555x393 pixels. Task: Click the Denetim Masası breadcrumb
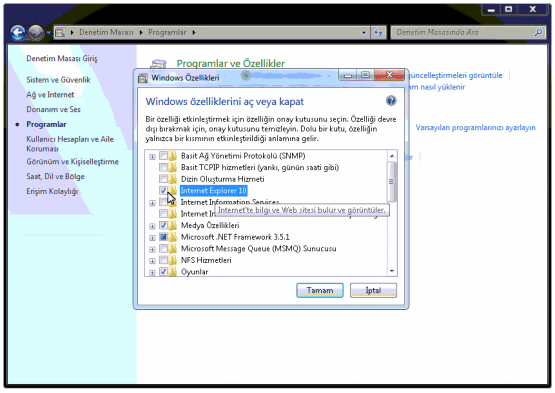(106, 33)
